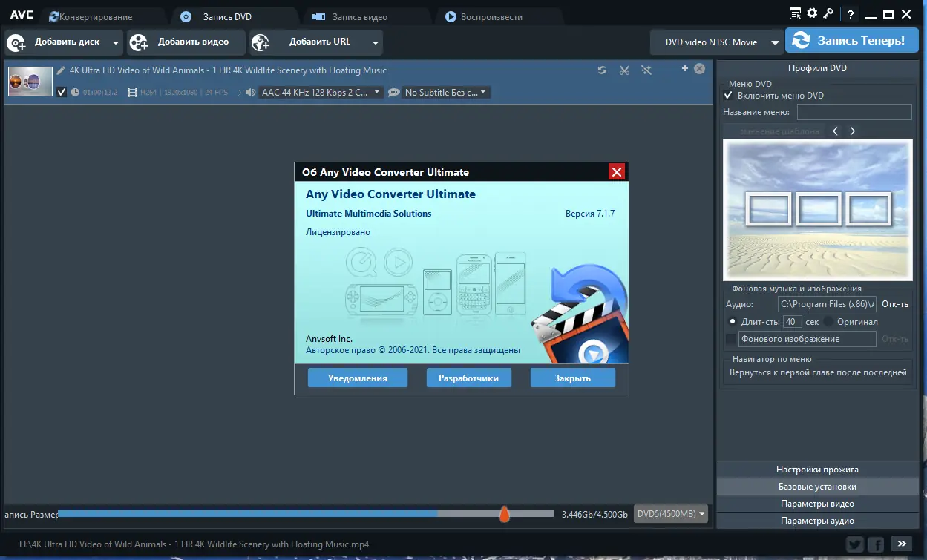Show previous DVD menu template with left arrow
Image resolution: width=927 pixels, height=560 pixels.
pyautogui.click(x=835, y=131)
